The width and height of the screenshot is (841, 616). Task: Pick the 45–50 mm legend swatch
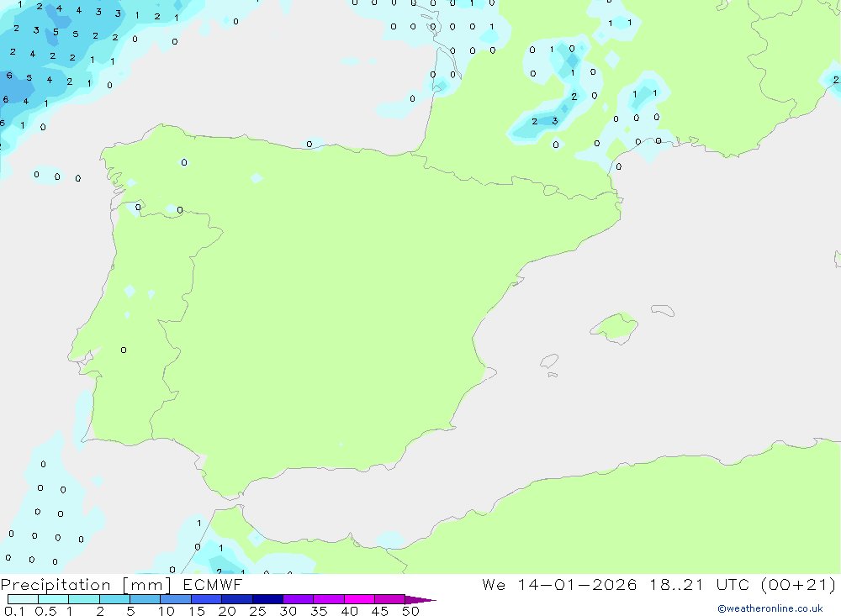pyautogui.click(x=390, y=599)
